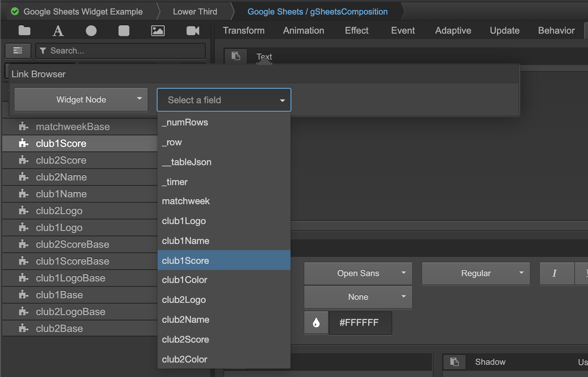
Task: Click the widget icon of club2Base node
Action: coord(24,328)
